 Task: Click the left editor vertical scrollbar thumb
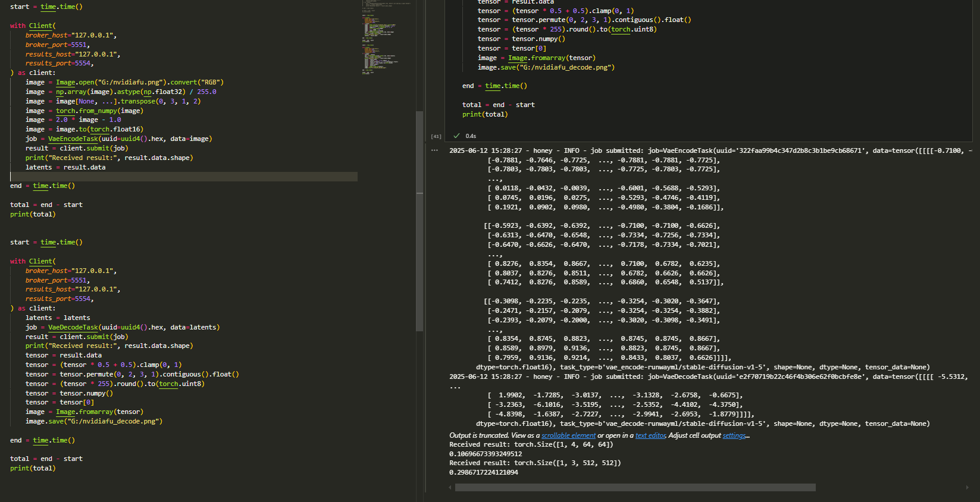pyautogui.click(x=419, y=221)
